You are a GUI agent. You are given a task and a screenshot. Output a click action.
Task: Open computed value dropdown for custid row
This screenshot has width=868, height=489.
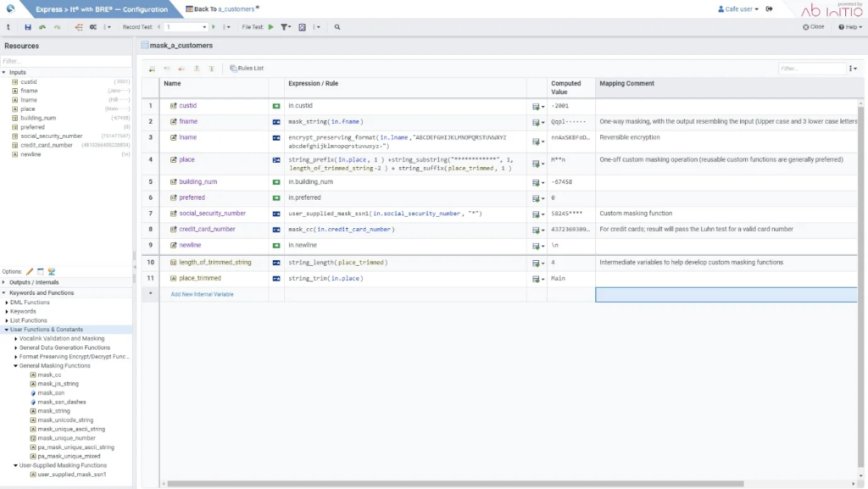click(538, 106)
